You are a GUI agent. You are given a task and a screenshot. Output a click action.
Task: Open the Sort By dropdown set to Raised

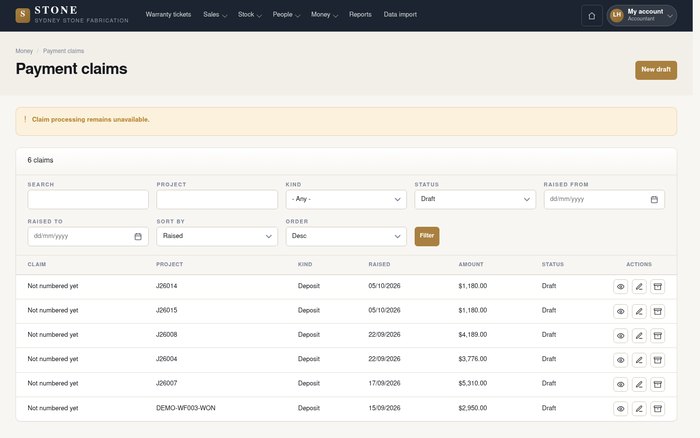click(x=217, y=237)
